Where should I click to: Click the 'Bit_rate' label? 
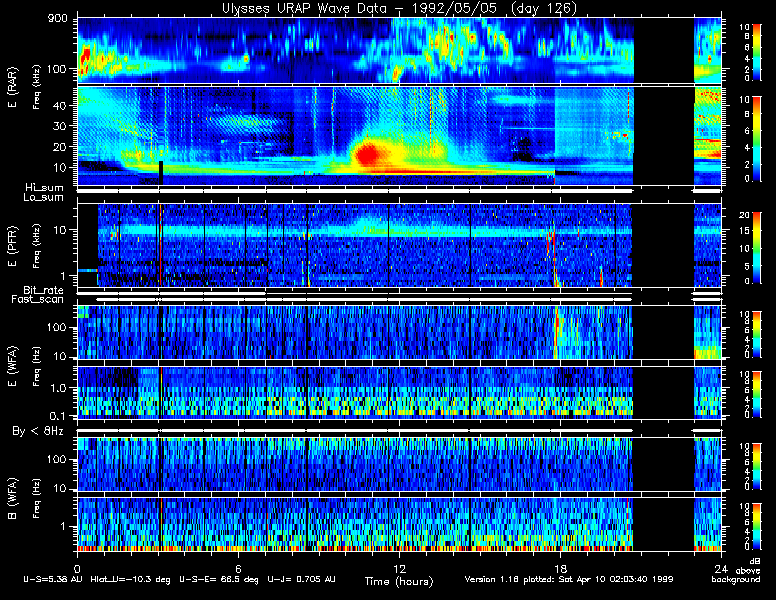[44, 290]
